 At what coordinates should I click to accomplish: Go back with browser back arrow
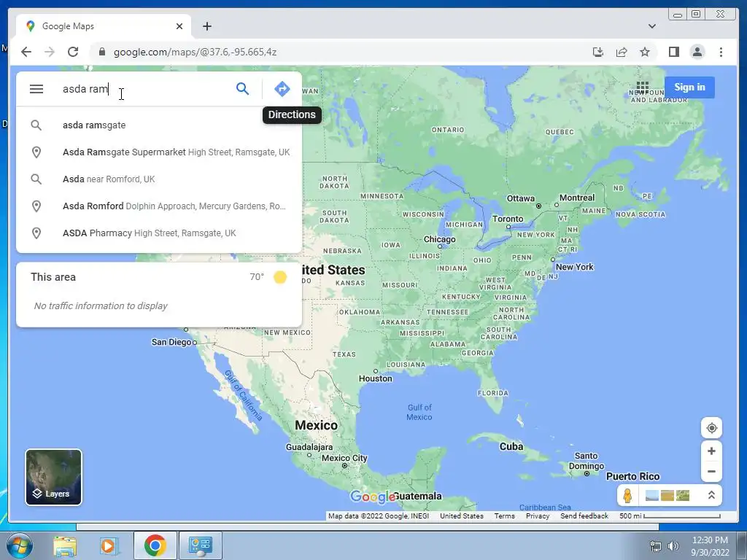point(26,52)
